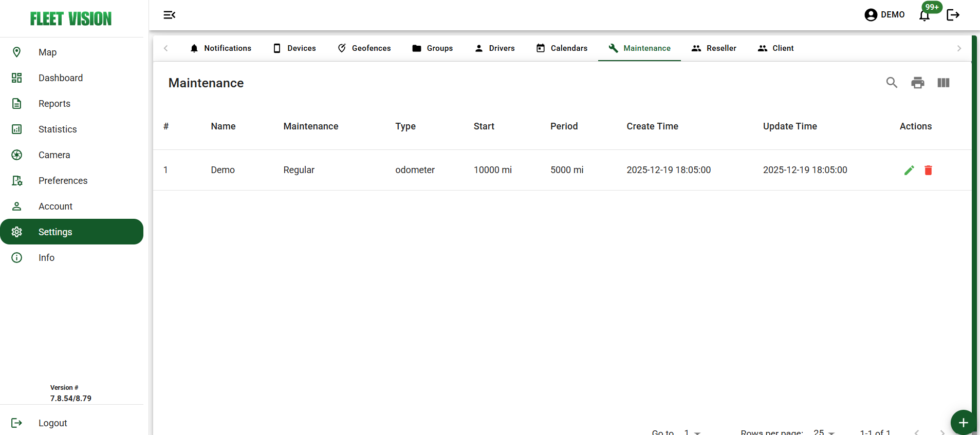Screen dimensions: 980x435
Task: Sort by the Period column header
Action: [x=564, y=126]
